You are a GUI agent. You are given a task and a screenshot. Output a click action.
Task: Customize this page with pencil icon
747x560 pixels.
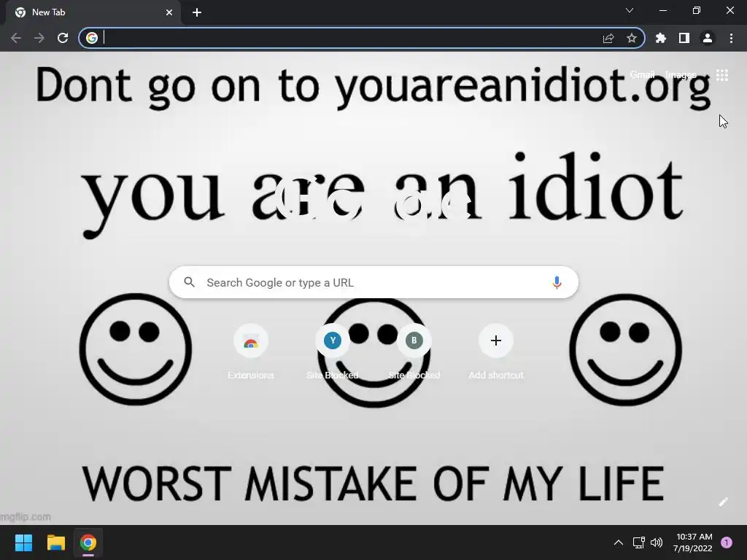pyautogui.click(x=723, y=502)
